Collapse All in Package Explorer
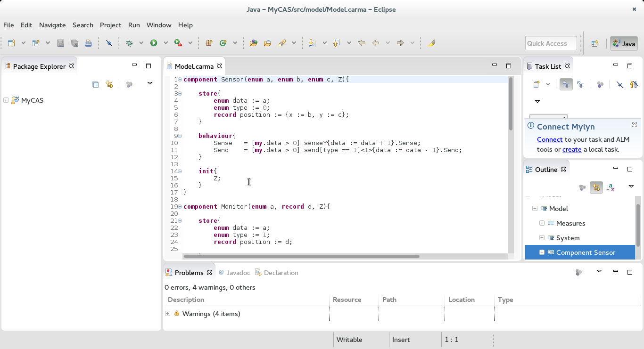 96,84
